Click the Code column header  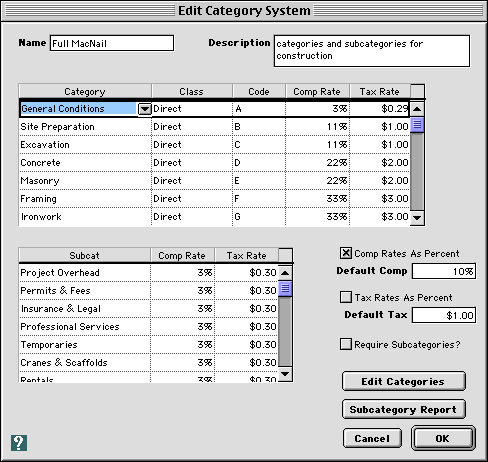point(259,91)
